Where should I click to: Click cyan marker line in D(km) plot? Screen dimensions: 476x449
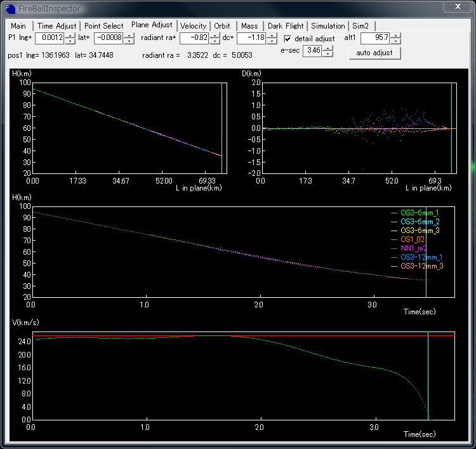[x=452, y=128]
